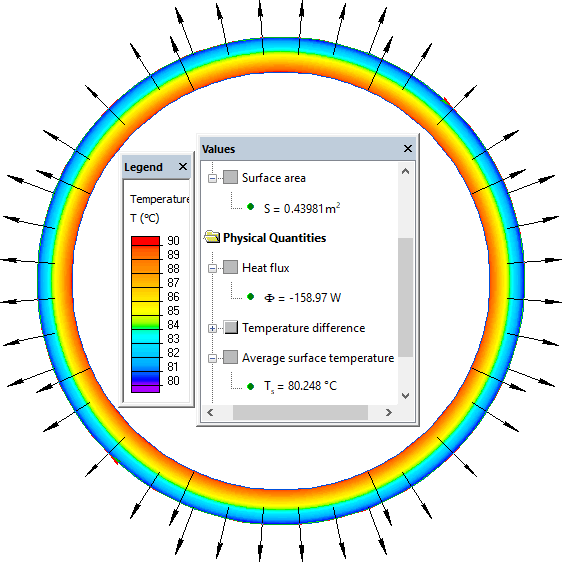The height and width of the screenshot is (562, 562).
Task: Select the value S = 0.43981 m²
Action: pos(302,208)
